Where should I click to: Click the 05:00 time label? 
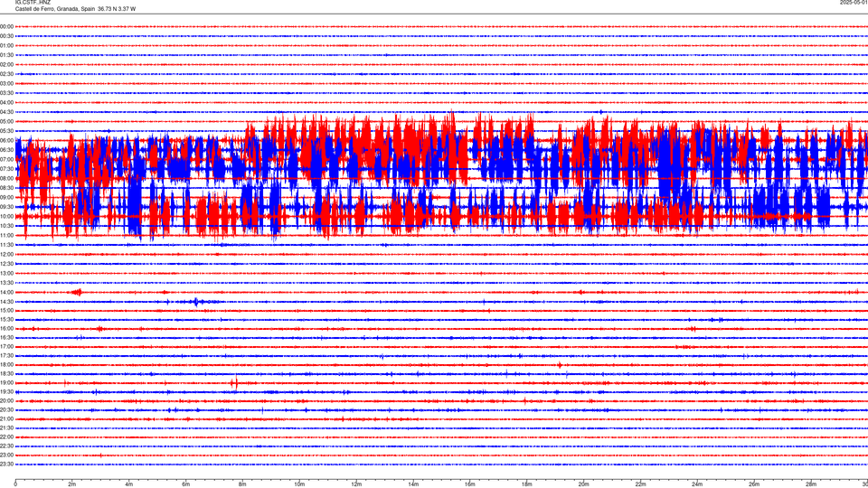[6, 121]
